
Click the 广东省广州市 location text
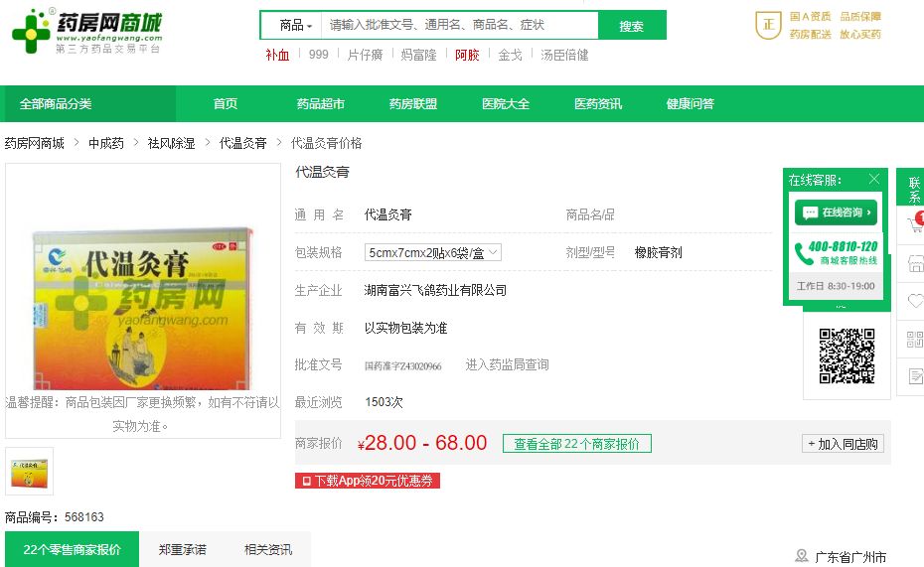[850, 557]
